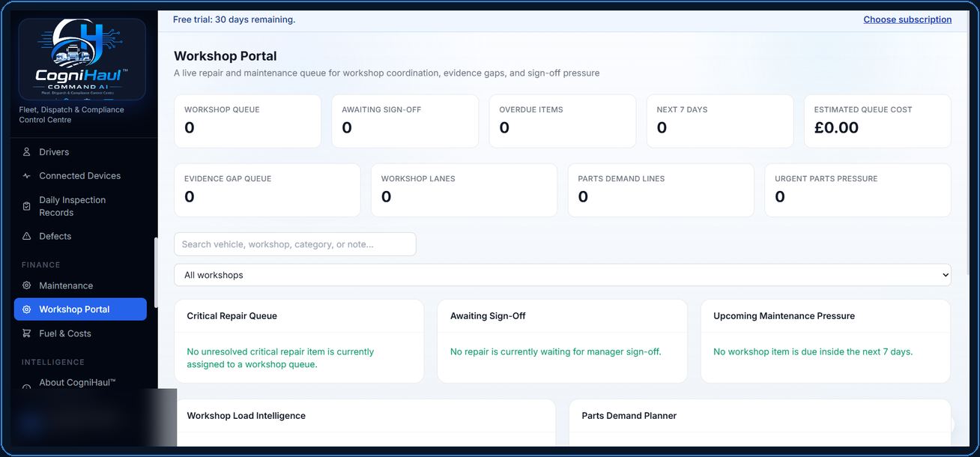Click the Choose subscription link
The width and height of the screenshot is (980, 457).
pyautogui.click(x=907, y=19)
